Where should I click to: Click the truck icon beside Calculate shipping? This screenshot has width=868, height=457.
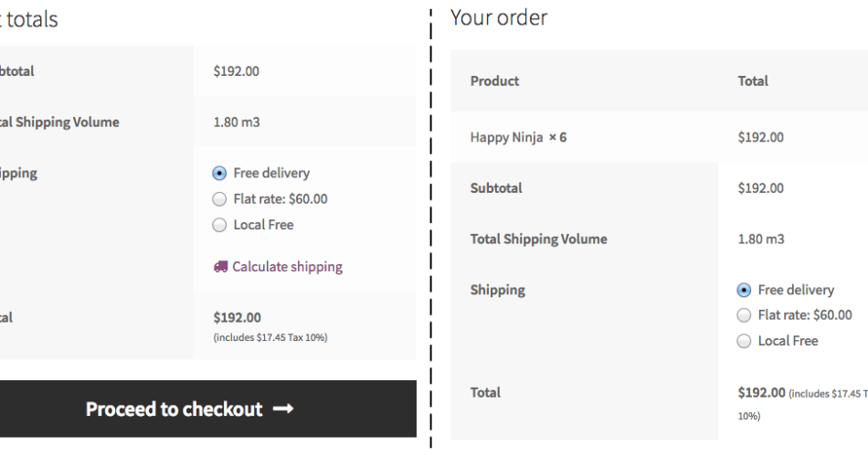click(x=220, y=268)
